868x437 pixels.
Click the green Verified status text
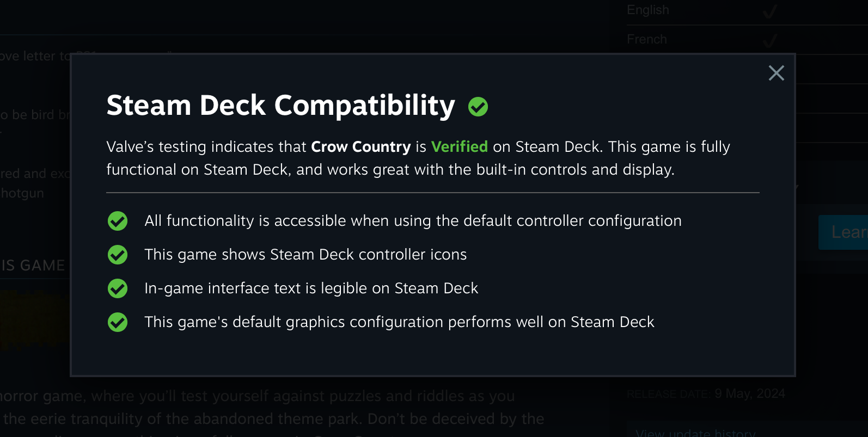[x=460, y=147]
